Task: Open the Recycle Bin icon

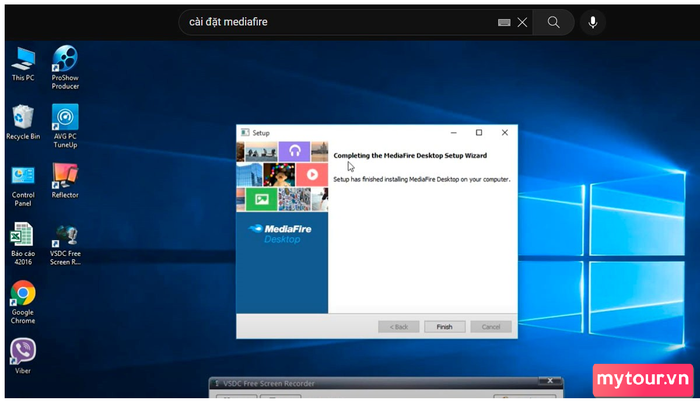Action: pos(23,122)
